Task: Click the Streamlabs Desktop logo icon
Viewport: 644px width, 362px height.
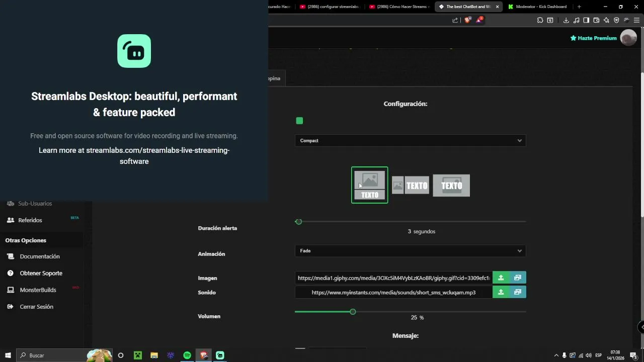Action: pos(134,51)
